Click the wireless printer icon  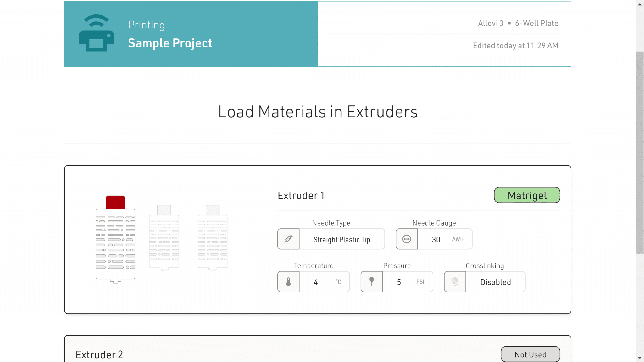[96, 33]
